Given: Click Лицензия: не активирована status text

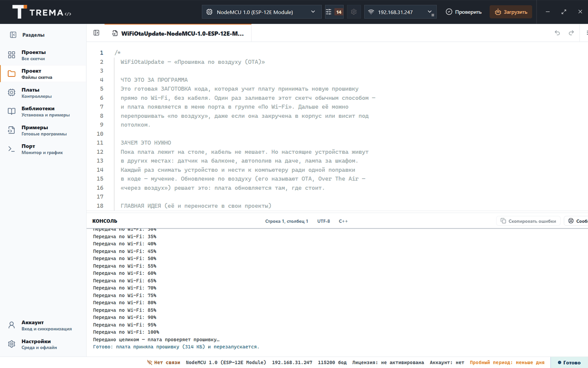Looking at the screenshot, I should (388, 363).
